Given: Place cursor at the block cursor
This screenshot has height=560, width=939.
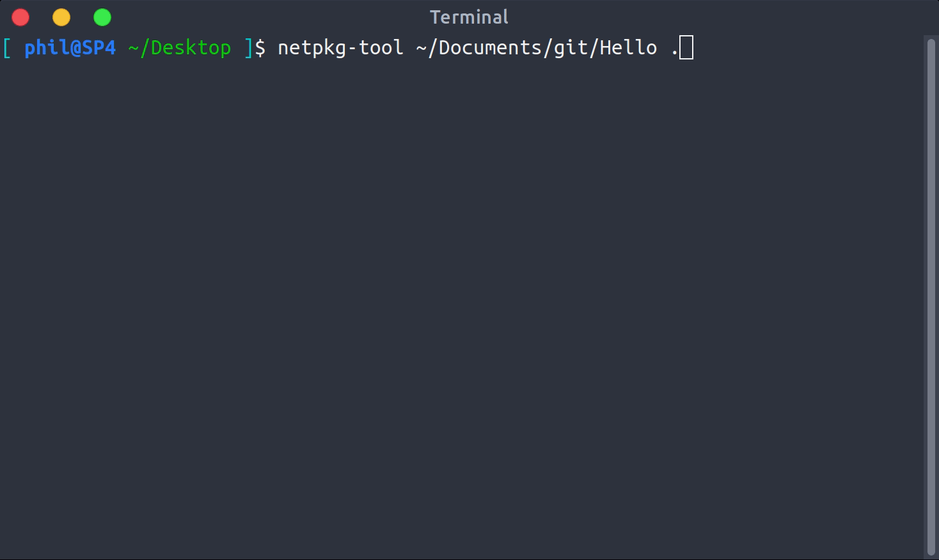Looking at the screenshot, I should pos(686,48).
